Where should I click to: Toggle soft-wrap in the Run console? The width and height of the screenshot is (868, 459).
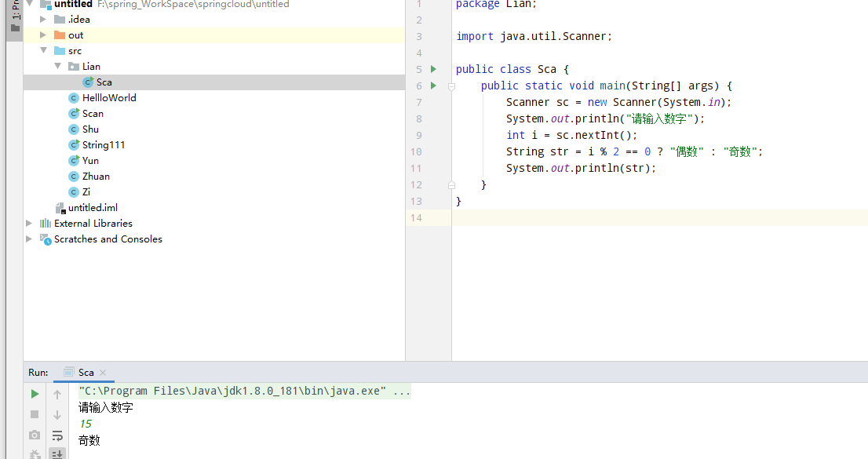[57, 435]
